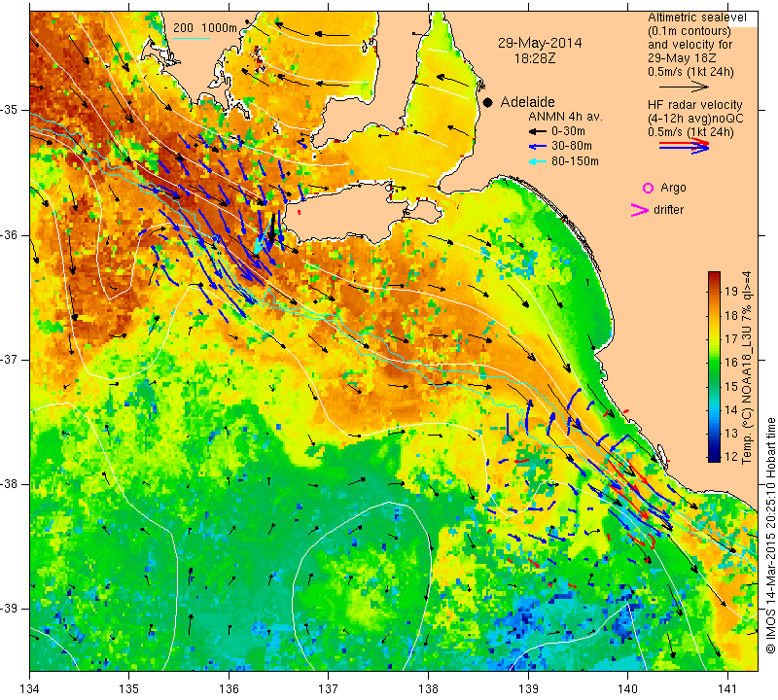The image size is (778, 700).
Task: Click the longitude axis label 136
Action: [229, 689]
